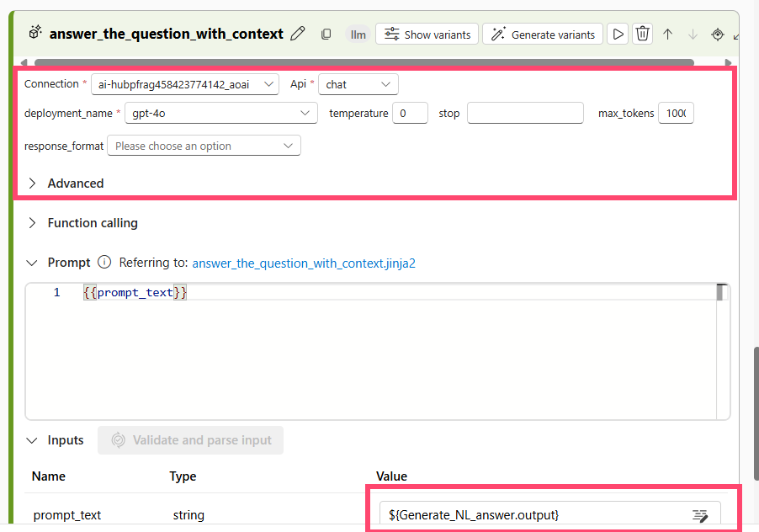Click the LLM node icon beside the title
The image size is (759, 532).
pyautogui.click(x=35, y=33)
